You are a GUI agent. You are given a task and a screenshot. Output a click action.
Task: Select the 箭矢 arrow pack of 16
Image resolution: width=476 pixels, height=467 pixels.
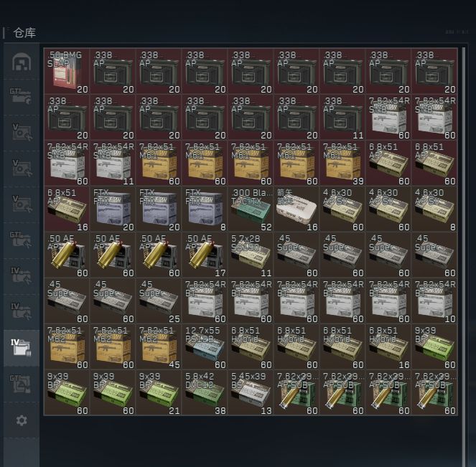coord(297,209)
